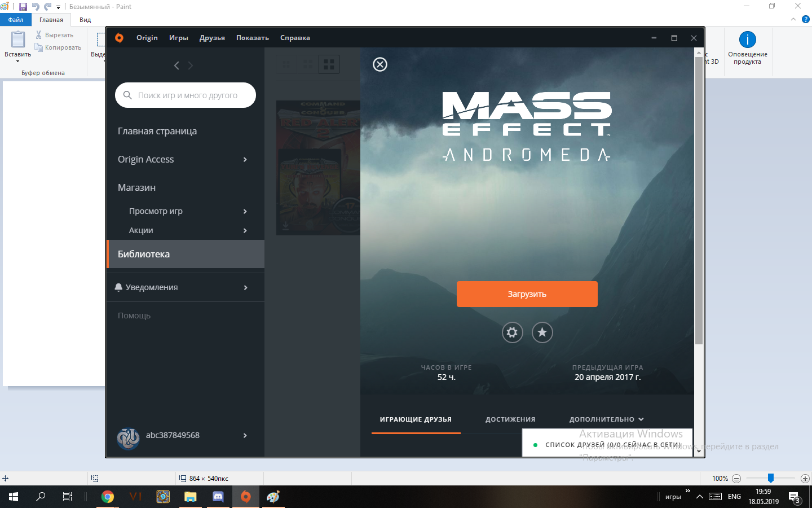Image resolution: width=812 pixels, height=508 pixels.
Task: Close the Mass Effect game details overlay
Action: point(380,64)
